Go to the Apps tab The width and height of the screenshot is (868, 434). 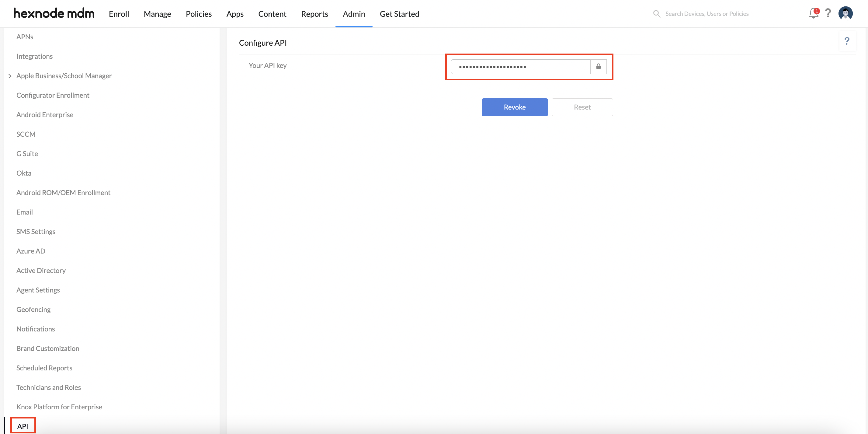pos(235,14)
